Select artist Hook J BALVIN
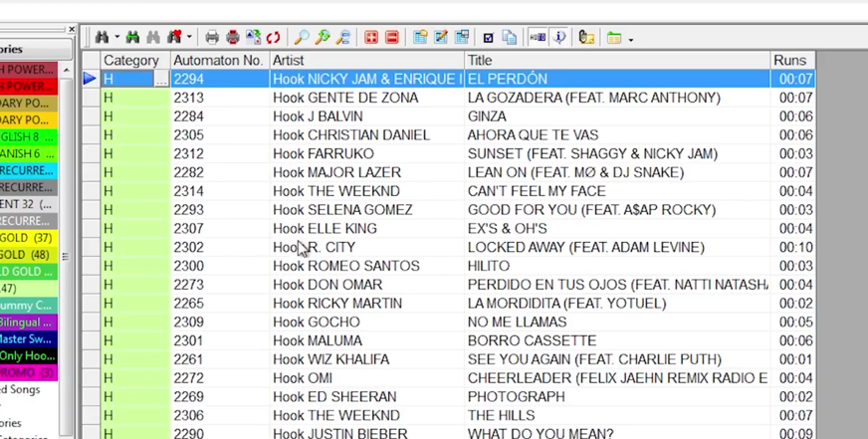 coord(318,116)
